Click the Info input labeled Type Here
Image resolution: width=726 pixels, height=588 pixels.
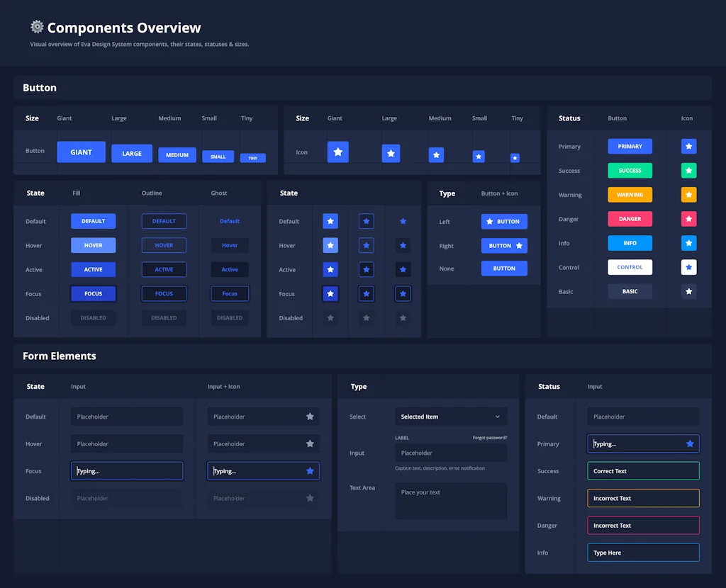tap(643, 553)
